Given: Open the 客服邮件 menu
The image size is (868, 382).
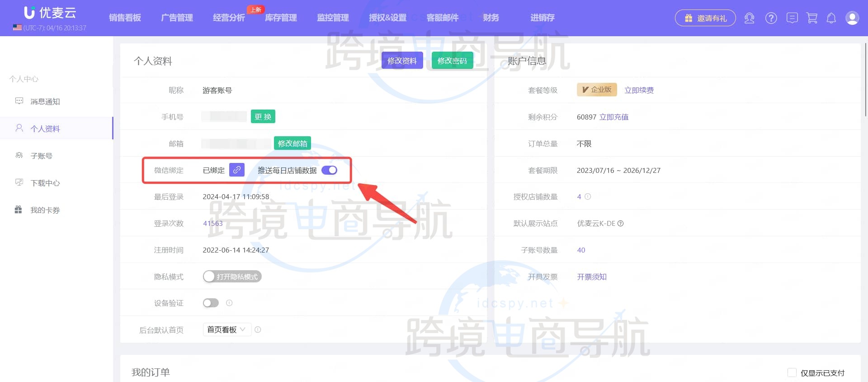Looking at the screenshot, I should 442,18.
